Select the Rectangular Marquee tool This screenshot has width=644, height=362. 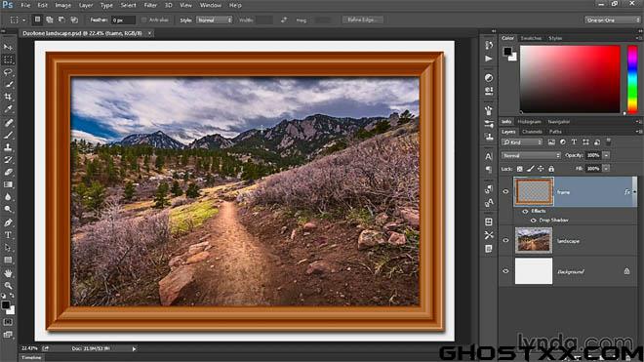tap(8, 60)
